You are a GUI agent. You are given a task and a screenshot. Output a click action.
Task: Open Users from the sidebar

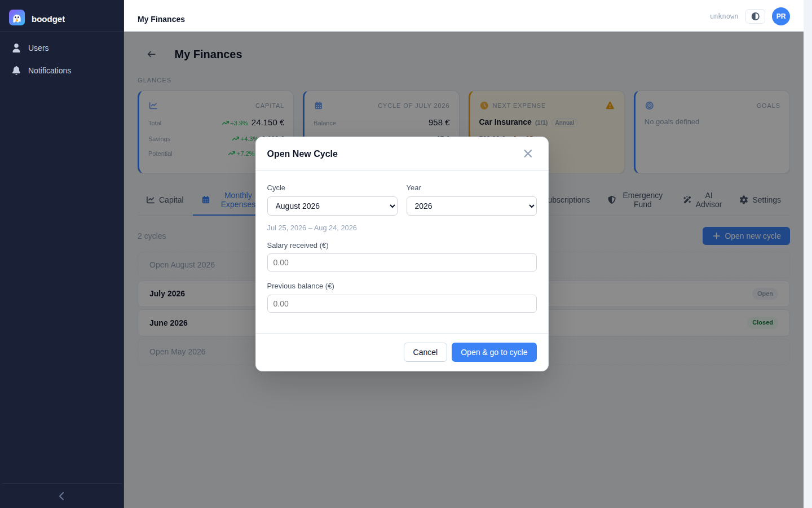(61, 48)
